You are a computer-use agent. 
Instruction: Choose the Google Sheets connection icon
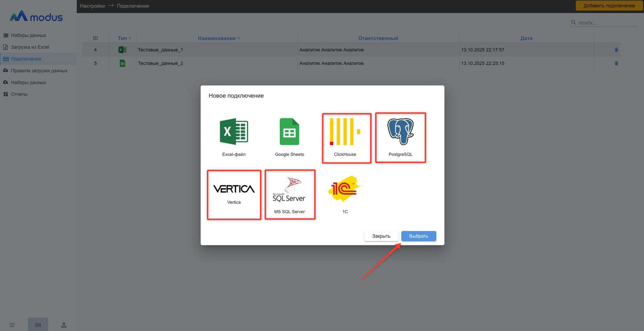[289, 132]
